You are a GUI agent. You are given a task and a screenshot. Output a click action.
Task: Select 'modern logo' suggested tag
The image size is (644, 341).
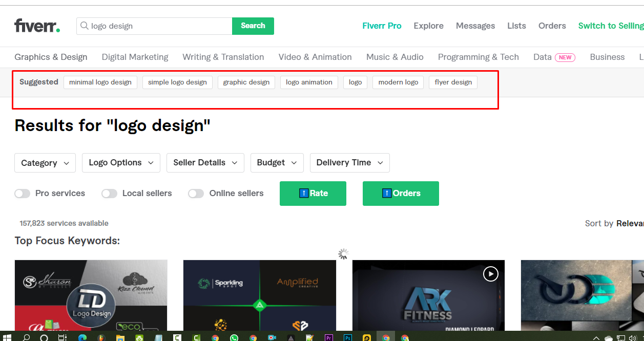398,82
